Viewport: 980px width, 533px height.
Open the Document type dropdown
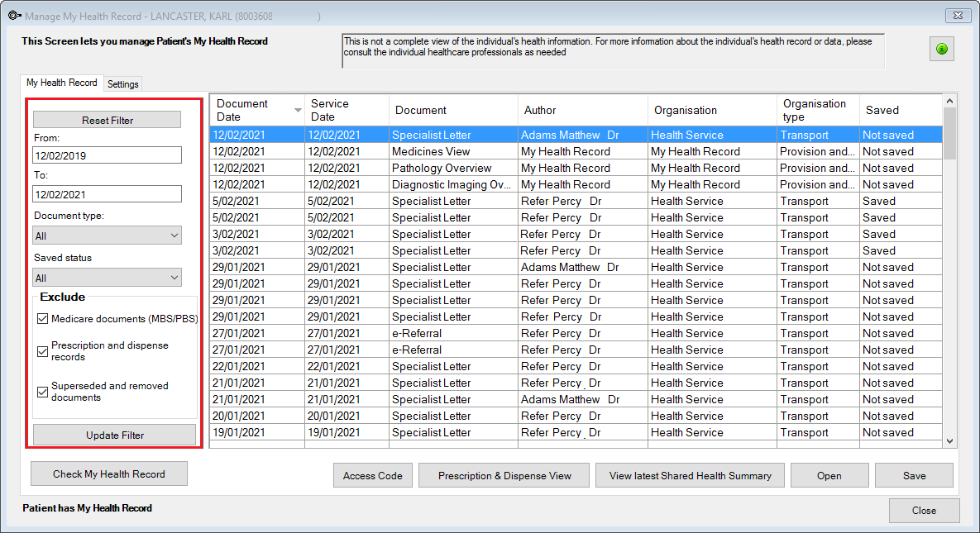coord(107,236)
